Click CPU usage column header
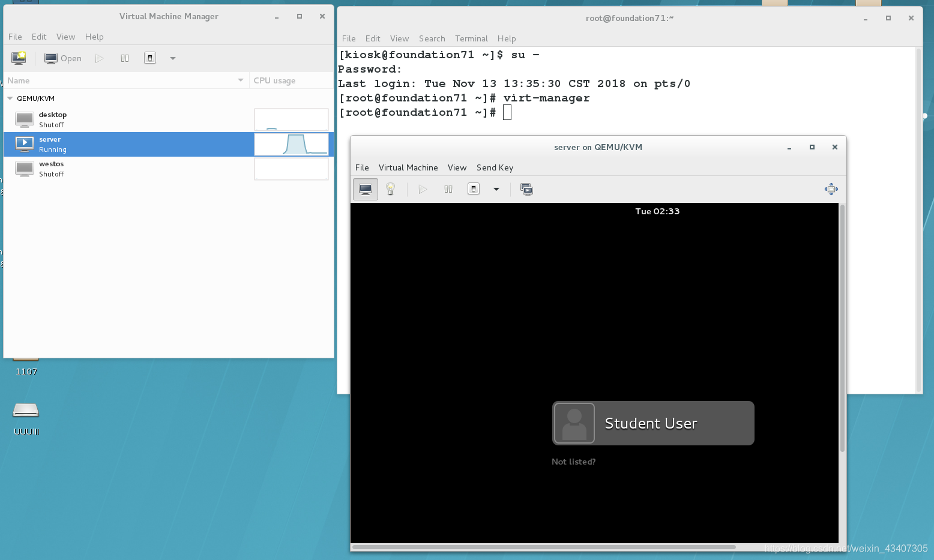Image resolution: width=934 pixels, height=560 pixels. tap(291, 80)
